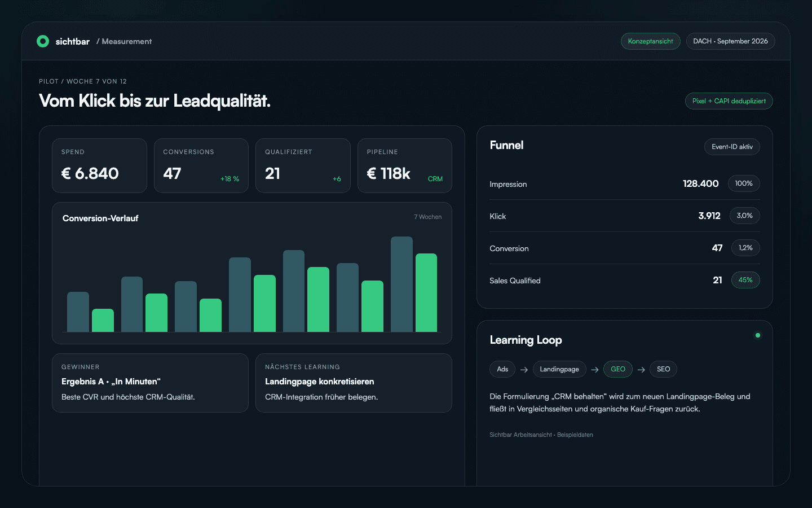Open the Spend € 6.840 card
The height and width of the screenshot is (508, 812).
[99, 166]
